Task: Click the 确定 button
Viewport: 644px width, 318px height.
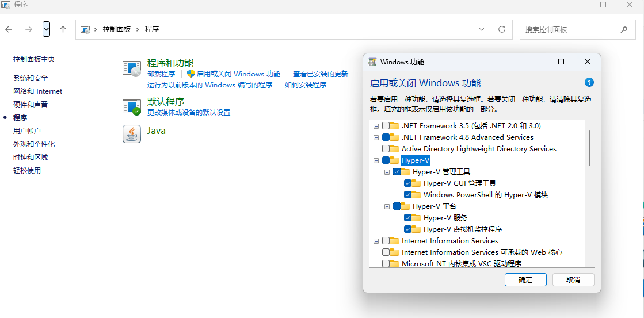Action: (525, 280)
